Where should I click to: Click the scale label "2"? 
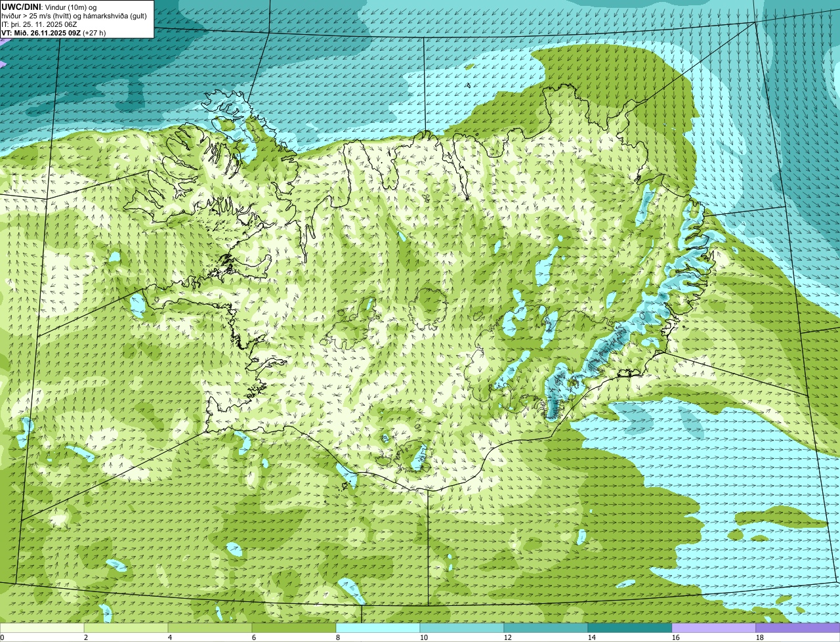(x=86, y=637)
